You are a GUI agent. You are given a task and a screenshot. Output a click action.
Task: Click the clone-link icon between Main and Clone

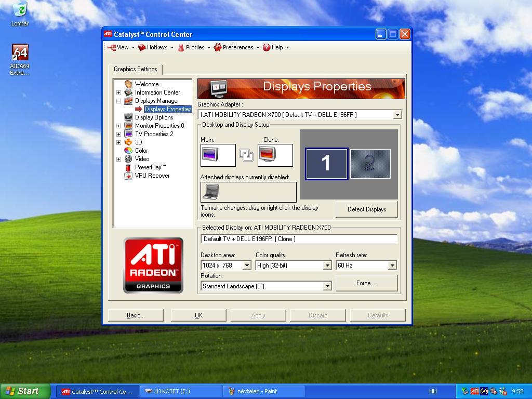pos(246,155)
